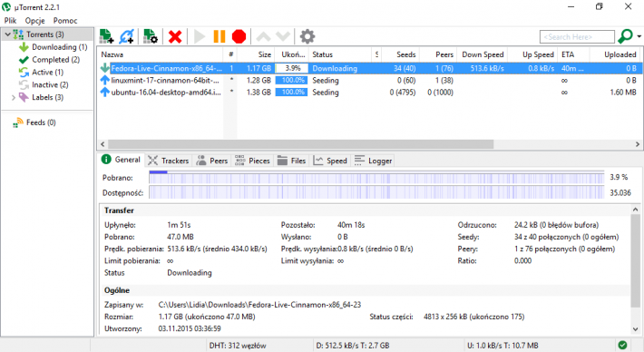Click the upload speed status bar entry
The image size is (644, 352).
[x=503, y=346]
